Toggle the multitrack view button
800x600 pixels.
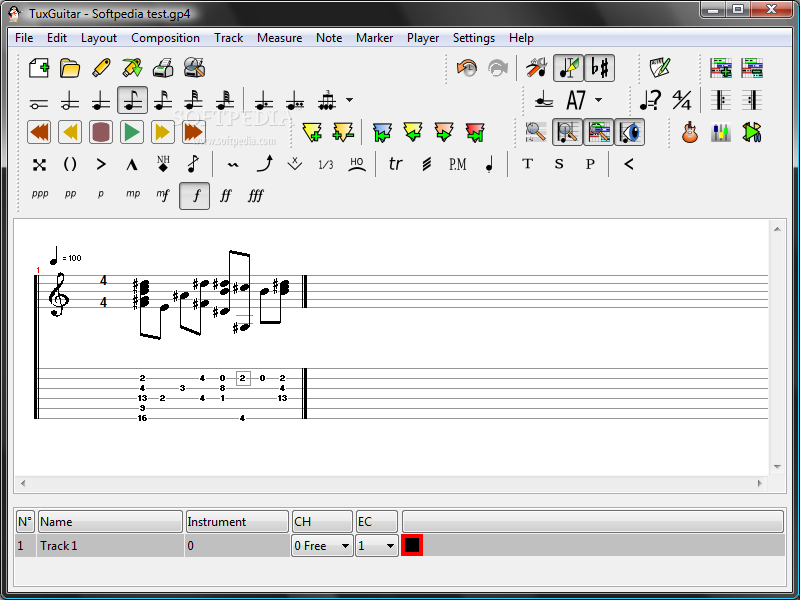(x=598, y=133)
